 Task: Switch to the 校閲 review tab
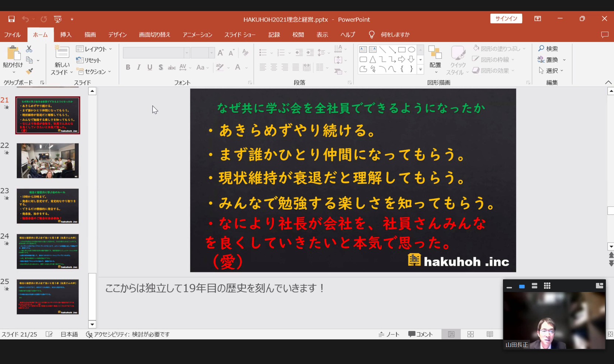[298, 34]
